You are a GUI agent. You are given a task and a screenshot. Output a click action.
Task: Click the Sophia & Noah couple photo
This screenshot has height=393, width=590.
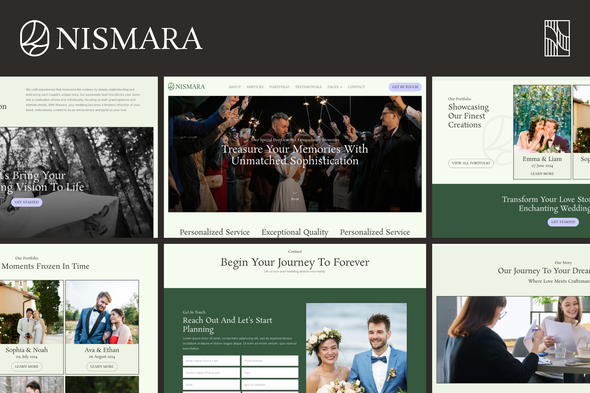click(31, 312)
